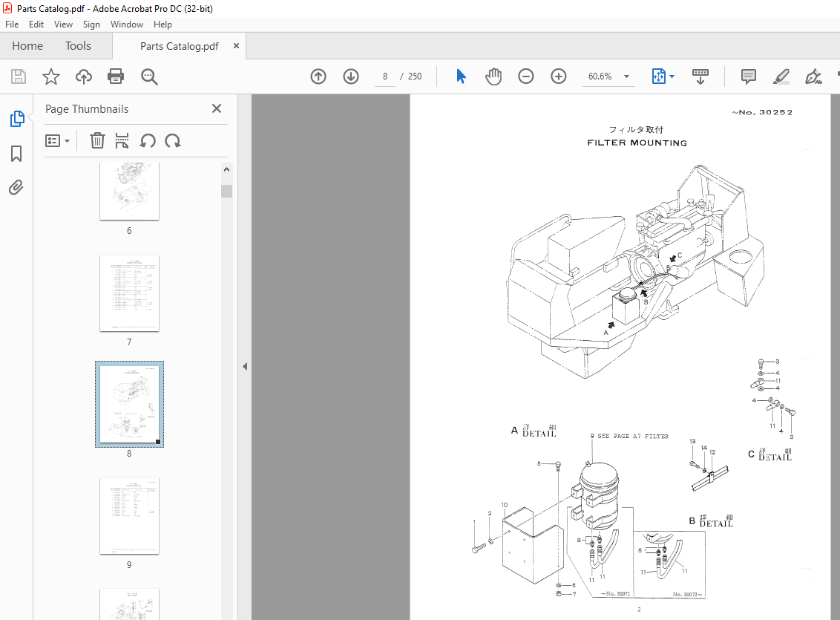Click the Save file icon
The height and width of the screenshot is (620, 840).
point(19,76)
